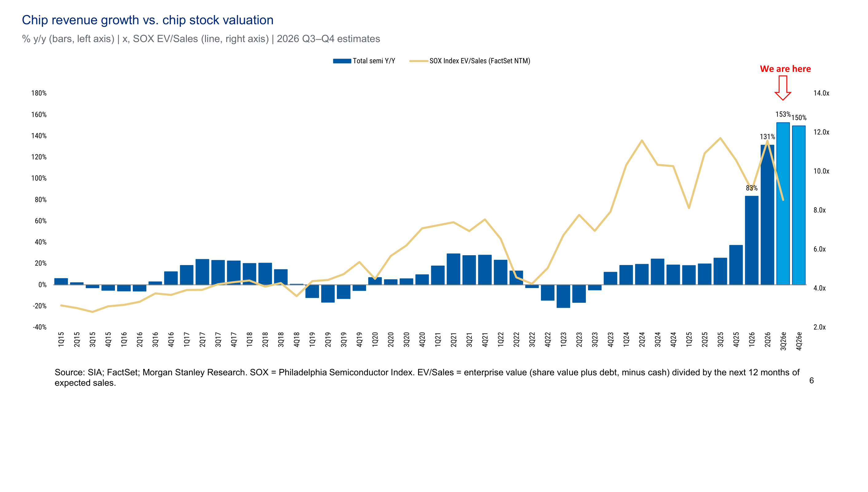Click the '4Q26e' x-axis label
Viewport: 868px width, 492px height.
tap(799, 341)
